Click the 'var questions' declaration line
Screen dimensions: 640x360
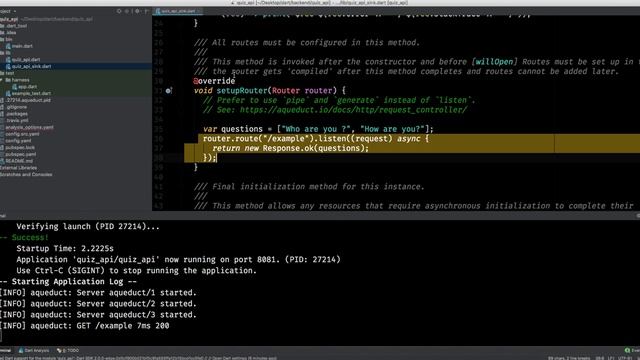(318, 129)
